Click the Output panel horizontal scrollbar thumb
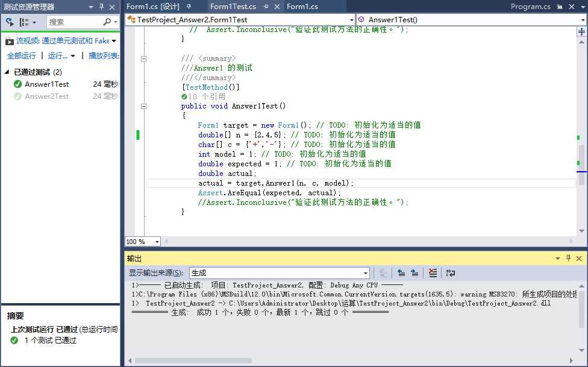 (x=193, y=360)
